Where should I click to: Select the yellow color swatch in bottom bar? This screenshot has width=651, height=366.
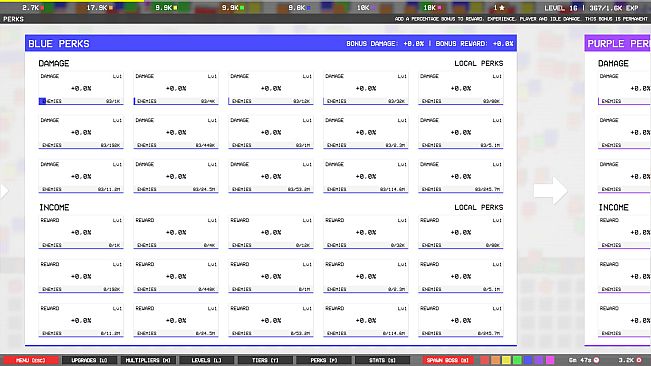pyautogui.click(x=506, y=360)
